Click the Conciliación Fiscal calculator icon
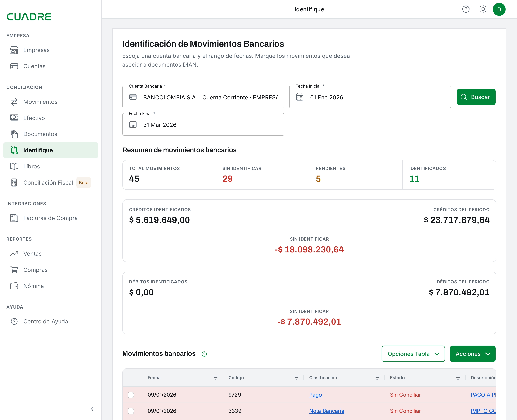The image size is (517, 420). [x=14, y=183]
